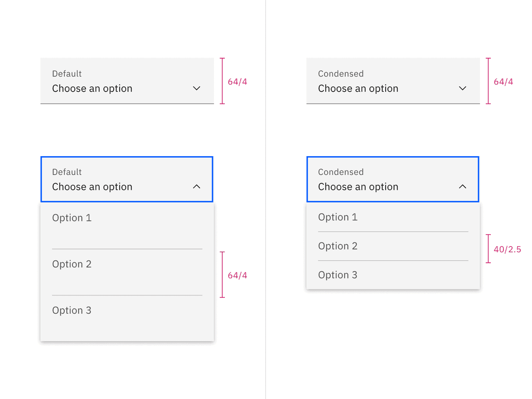
Task: Click the upward chevron in the focused Condensed dropdown
Action: tap(462, 187)
